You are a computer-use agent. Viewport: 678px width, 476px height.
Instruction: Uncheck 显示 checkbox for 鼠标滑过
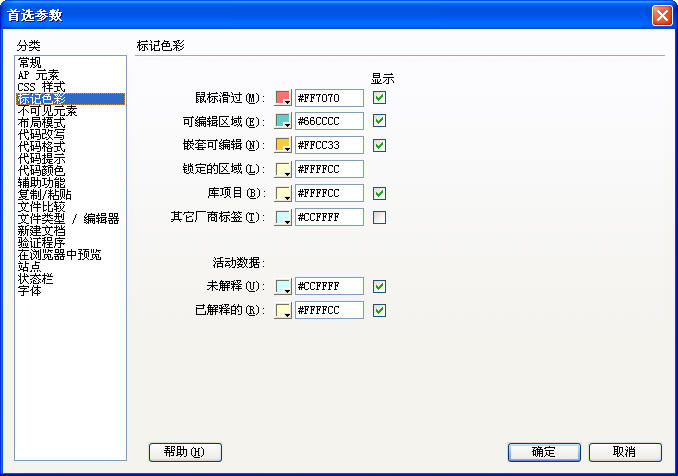pos(380,98)
